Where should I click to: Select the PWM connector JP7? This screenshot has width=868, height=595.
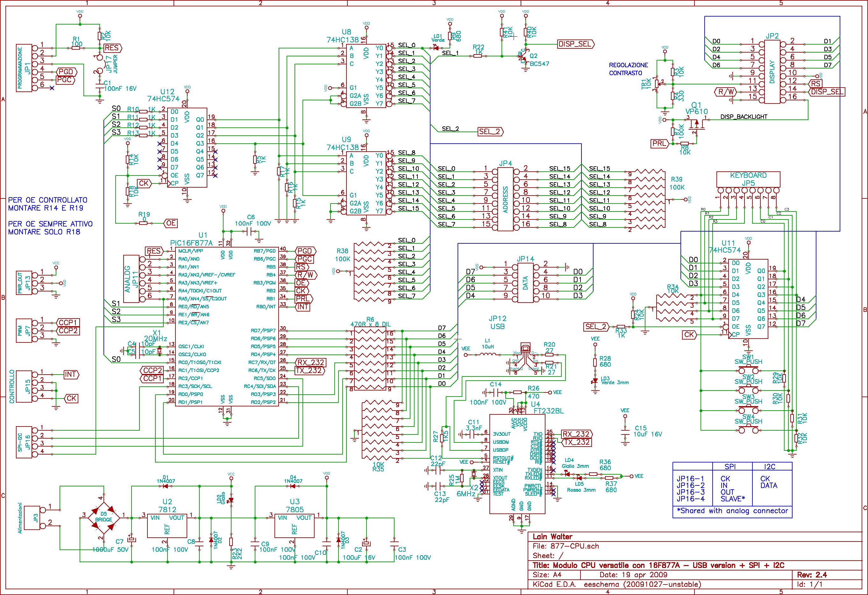tap(24, 331)
